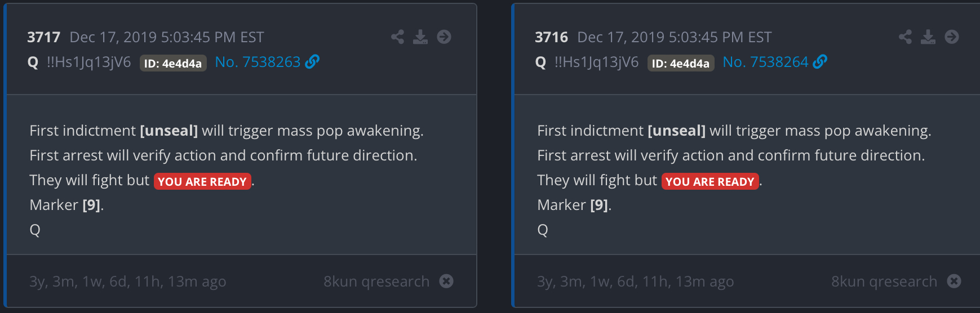Open link No. 7538264
The width and height of the screenshot is (980, 313).
[766, 62]
